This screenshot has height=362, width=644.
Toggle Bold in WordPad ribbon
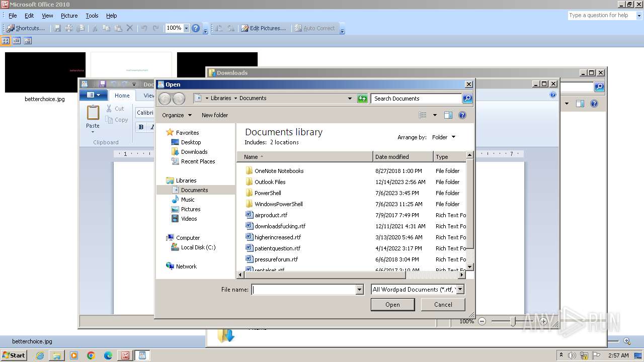141,127
